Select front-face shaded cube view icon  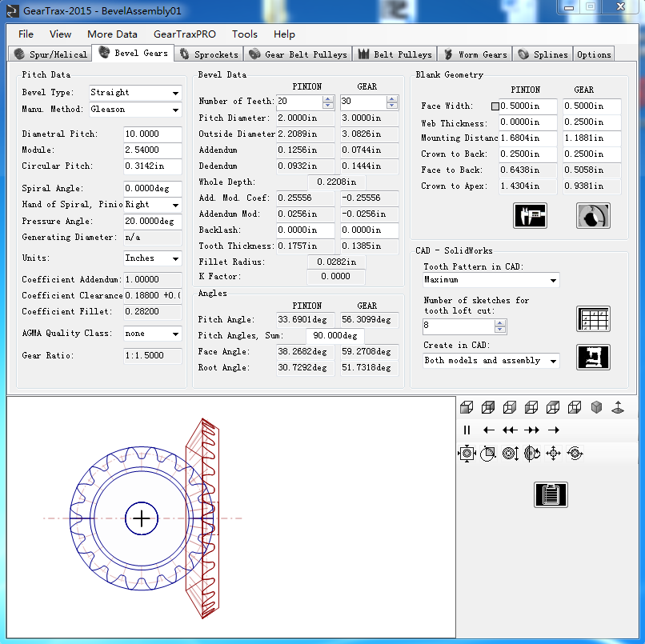(467, 407)
